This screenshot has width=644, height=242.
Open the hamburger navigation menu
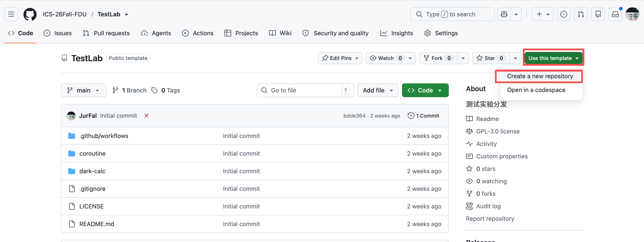pos(11,14)
